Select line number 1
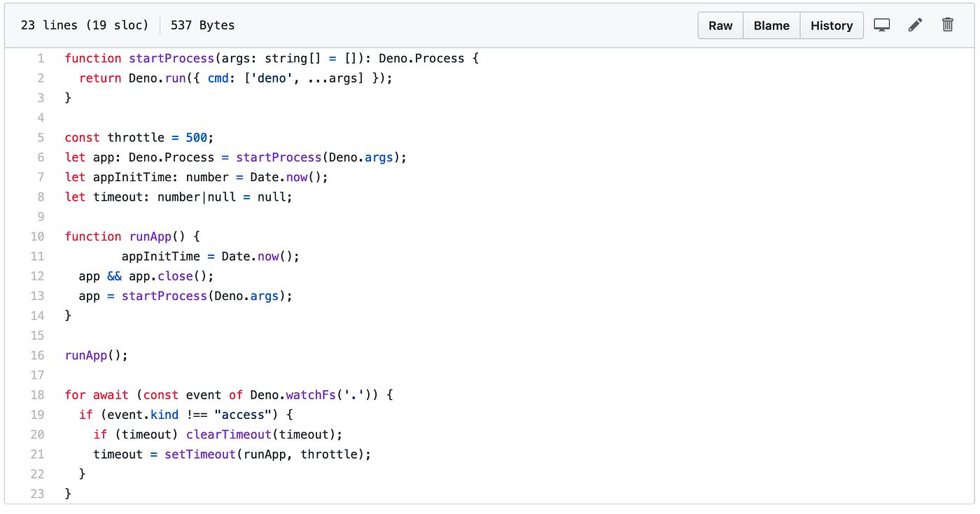 click(x=41, y=59)
